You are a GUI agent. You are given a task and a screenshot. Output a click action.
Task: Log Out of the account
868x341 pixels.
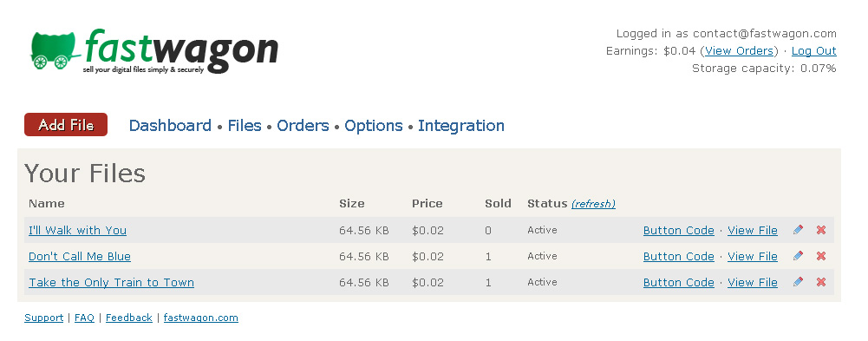(x=813, y=51)
